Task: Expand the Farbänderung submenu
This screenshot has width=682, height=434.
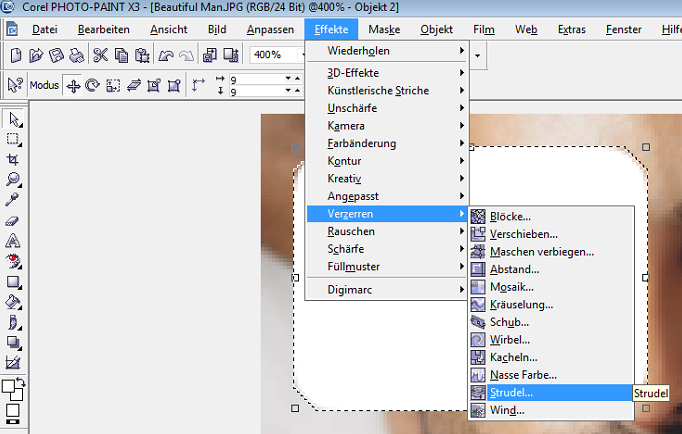Action: [x=387, y=144]
